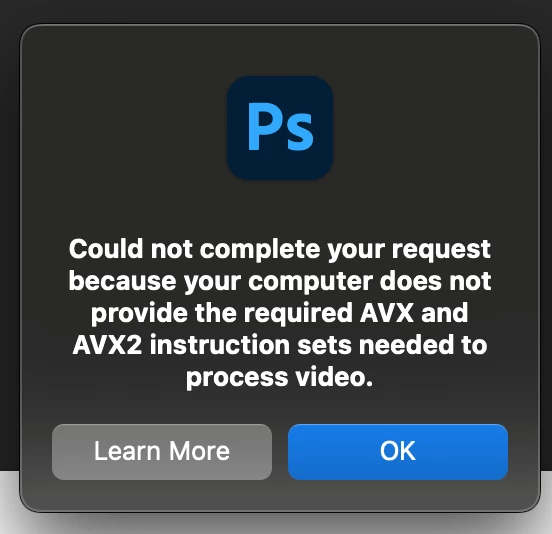Image resolution: width=552 pixels, height=534 pixels.
Task: Click empty dialog area above Photoshop icon
Action: pyautogui.click(x=280, y=49)
